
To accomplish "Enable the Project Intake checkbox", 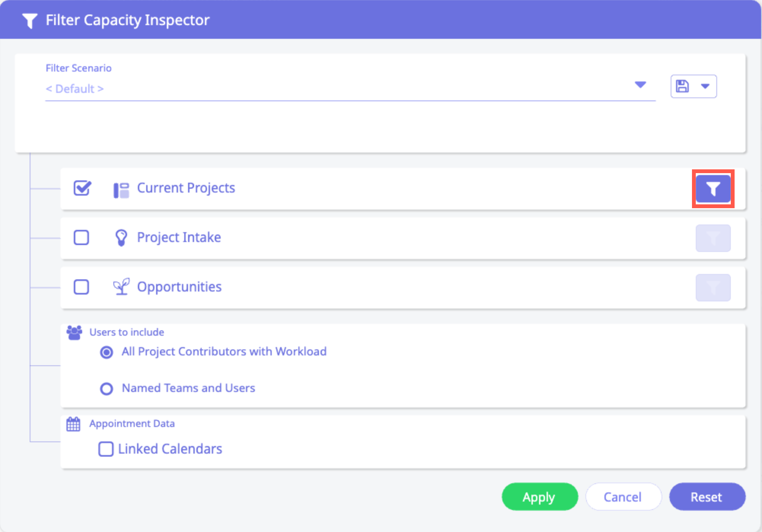I will tap(81, 238).
